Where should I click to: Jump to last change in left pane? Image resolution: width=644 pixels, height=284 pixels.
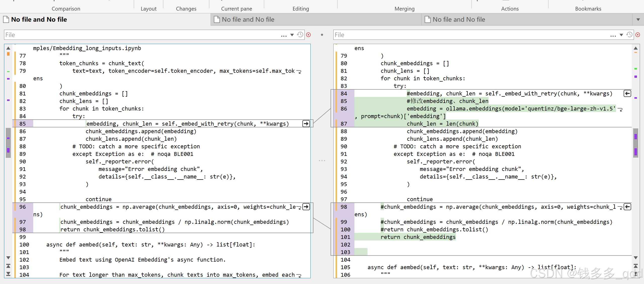8,274
